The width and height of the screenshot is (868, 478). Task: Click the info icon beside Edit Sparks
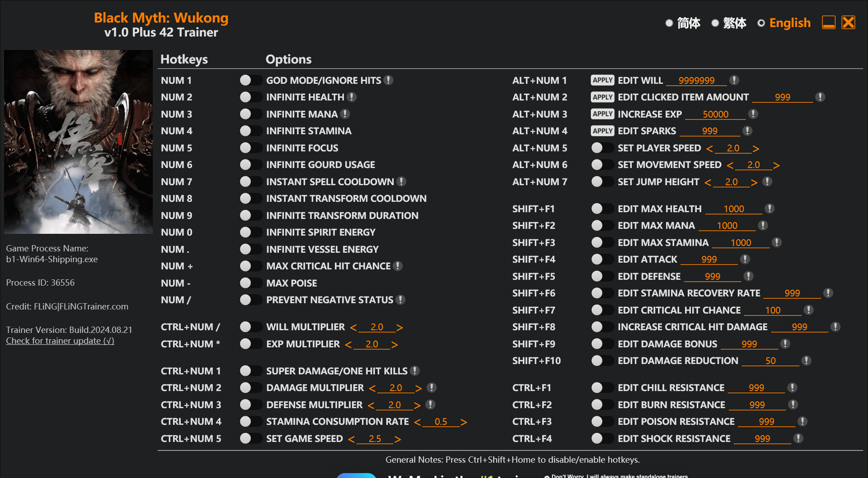pyautogui.click(x=748, y=131)
